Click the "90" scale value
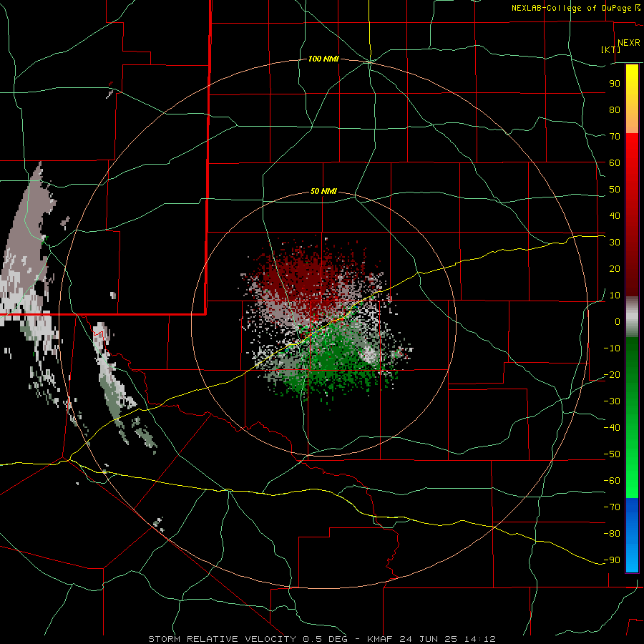Image resolution: width=644 pixels, height=644 pixels. tap(615, 84)
